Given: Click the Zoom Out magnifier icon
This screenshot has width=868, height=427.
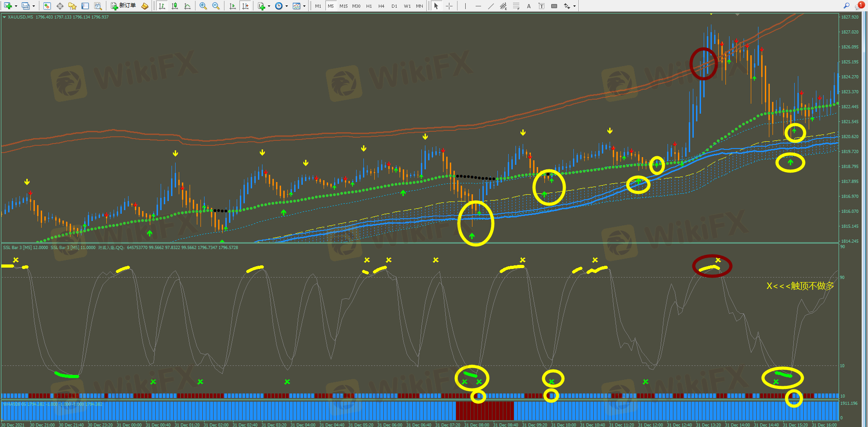Looking at the screenshot, I should (x=216, y=6).
